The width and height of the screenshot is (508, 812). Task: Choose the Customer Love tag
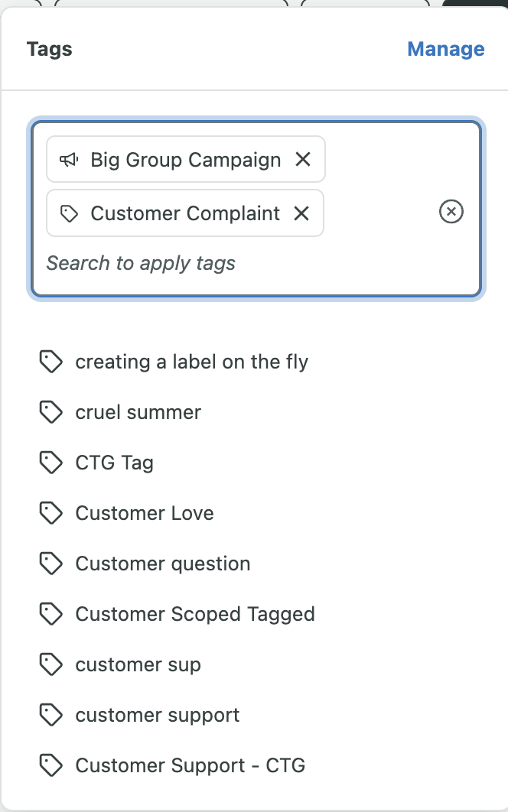254,513
